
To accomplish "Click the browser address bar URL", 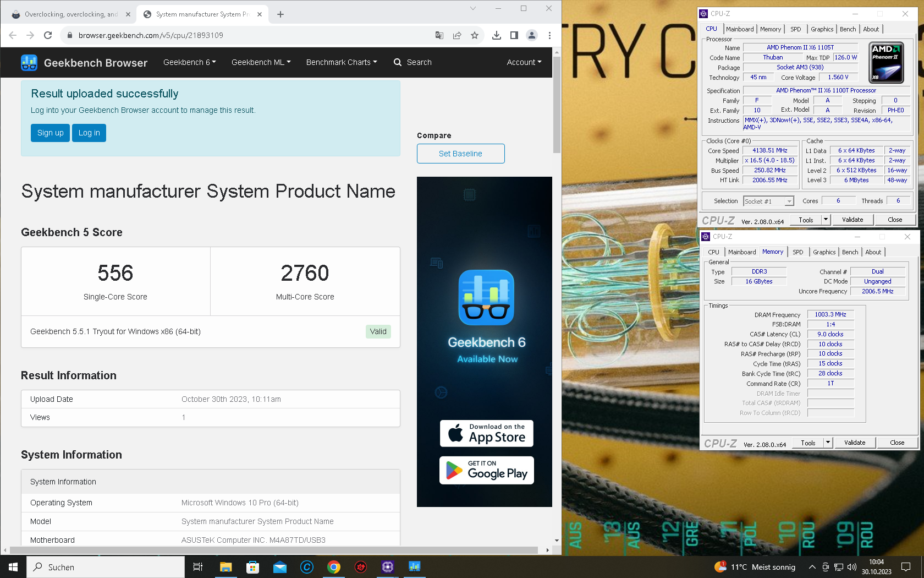I will 151,35.
